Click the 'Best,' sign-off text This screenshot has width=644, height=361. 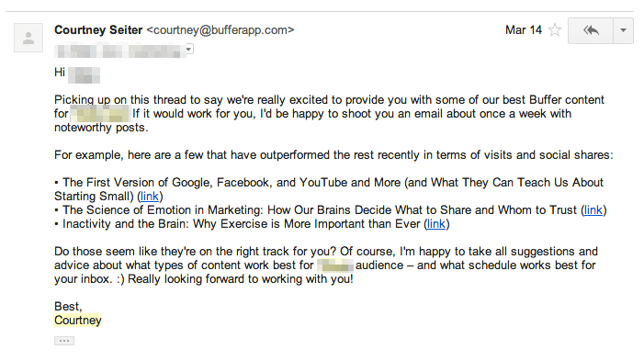[68, 307]
